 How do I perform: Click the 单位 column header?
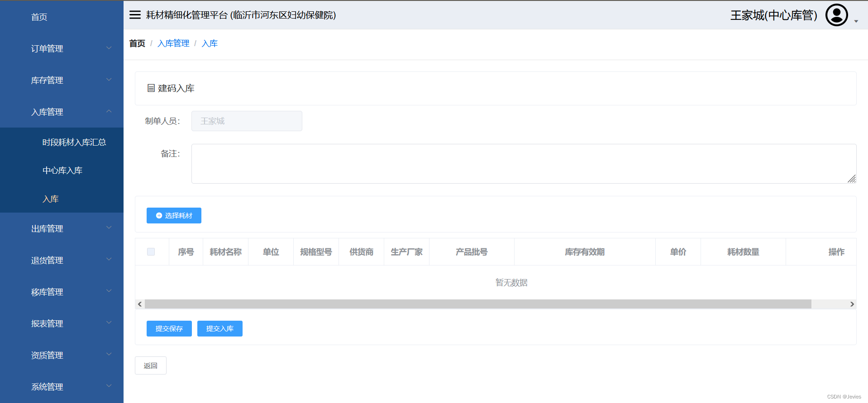tap(271, 252)
